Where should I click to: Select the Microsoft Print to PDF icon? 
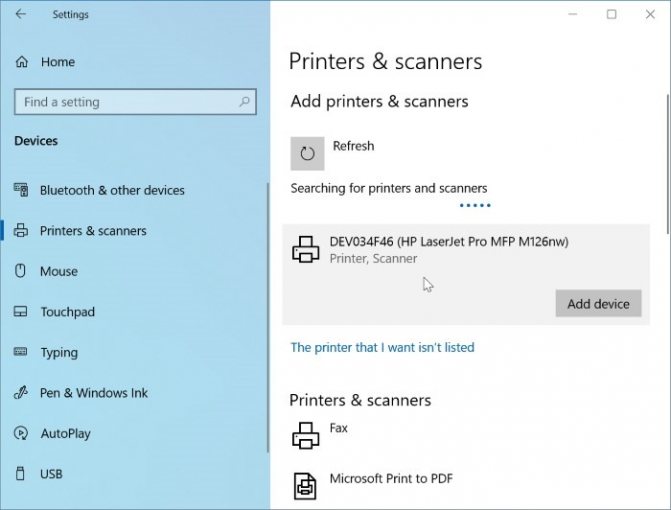point(305,486)
